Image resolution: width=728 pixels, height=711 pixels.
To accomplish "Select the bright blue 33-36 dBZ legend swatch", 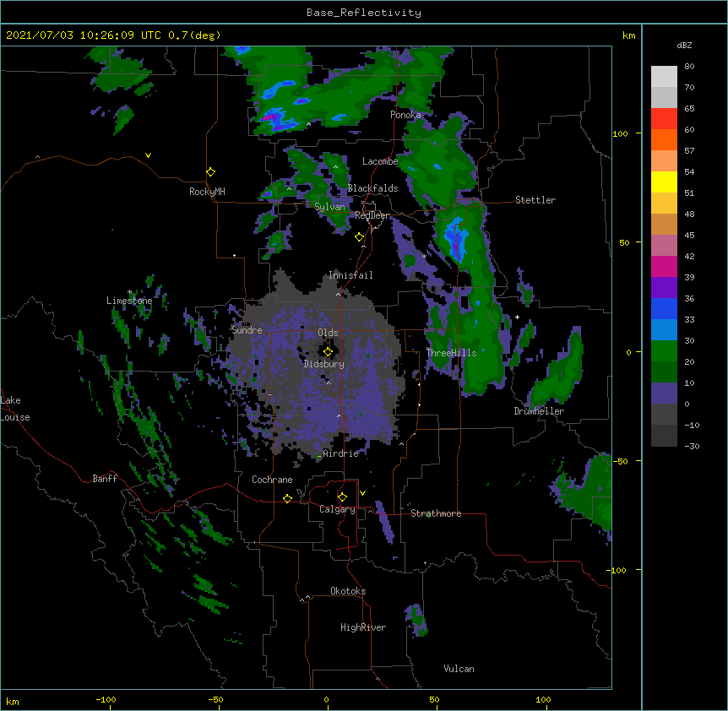I will (x=664, y=308).
